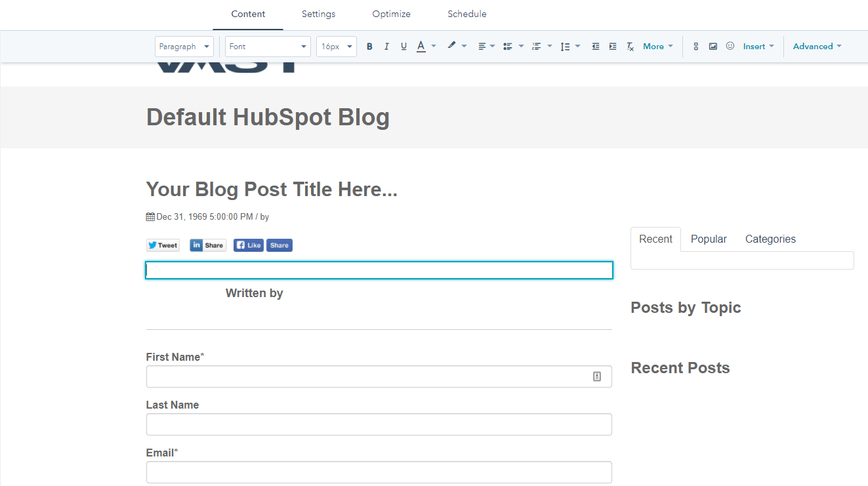Insert a numbered list

(x=536, y=47)
